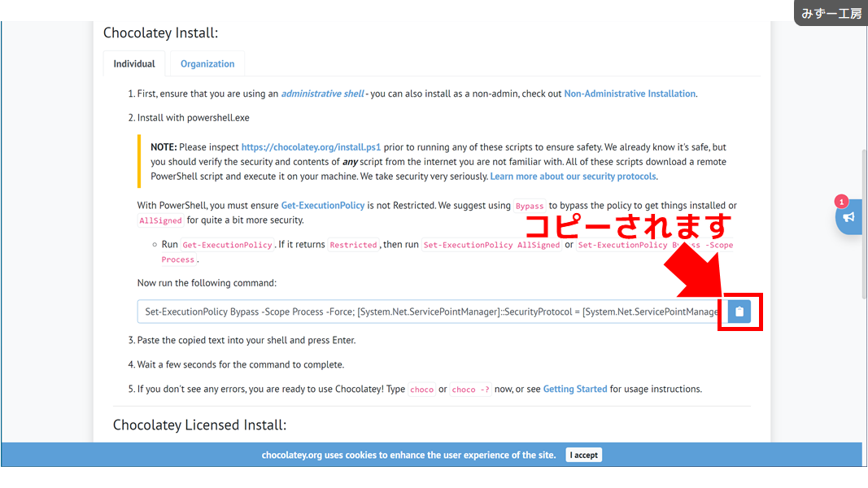Click the Bypass code snippet

coord(530,206)
